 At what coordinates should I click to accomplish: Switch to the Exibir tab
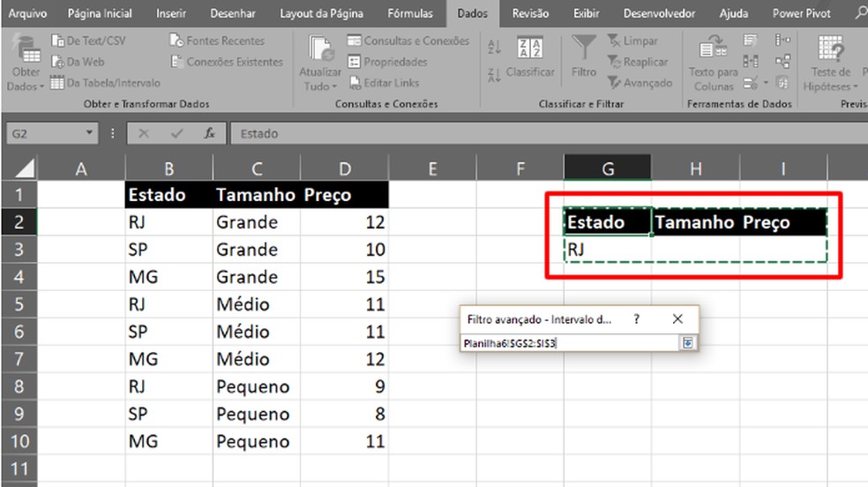tap(587, 13)
